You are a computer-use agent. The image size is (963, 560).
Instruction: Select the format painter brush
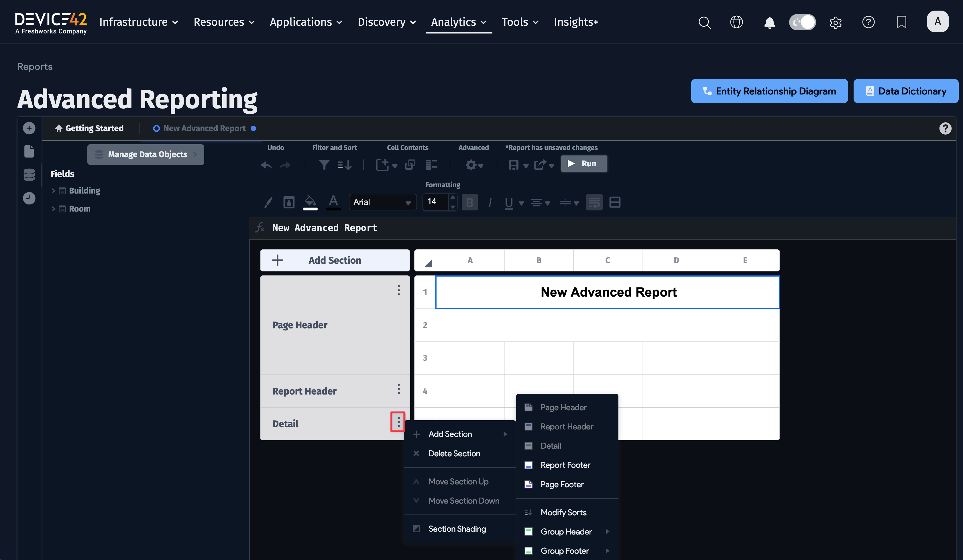[x=269, y=202]
